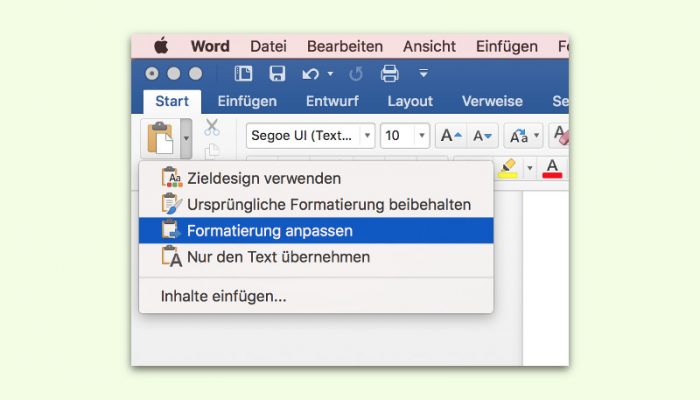Save the document with floppy disk icon
This screenshot has height=400, width=700.
tap(277, 73)
